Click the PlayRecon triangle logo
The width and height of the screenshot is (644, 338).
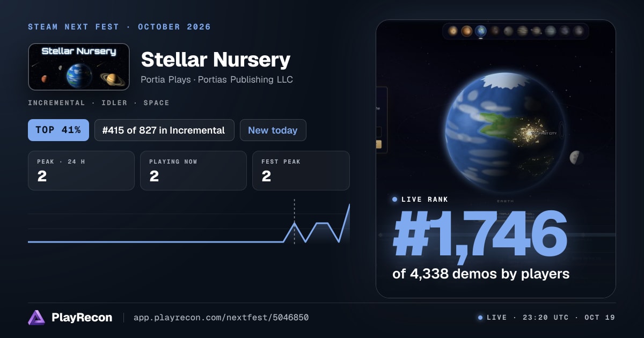coord(36,318)
